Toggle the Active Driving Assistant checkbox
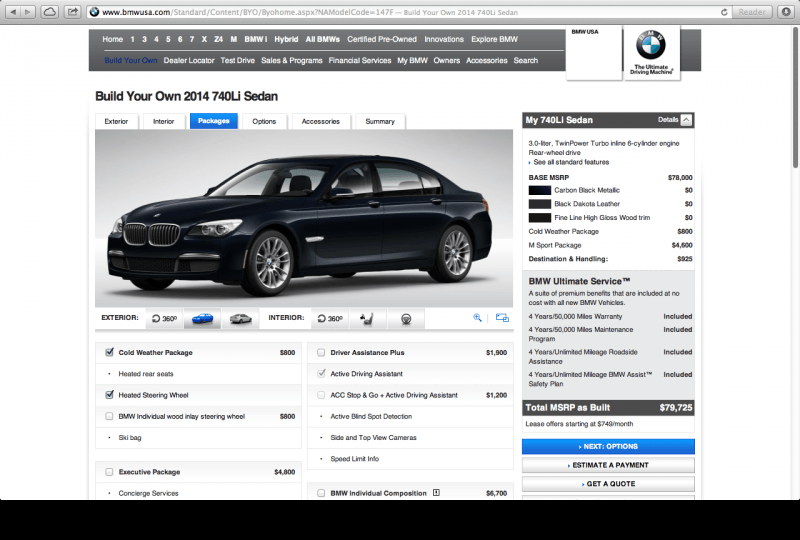 (321, 374)
